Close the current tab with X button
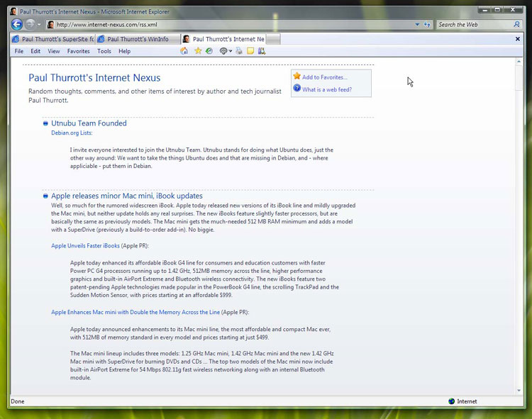This screenshot has width=532, height=419. coord(517,39)
